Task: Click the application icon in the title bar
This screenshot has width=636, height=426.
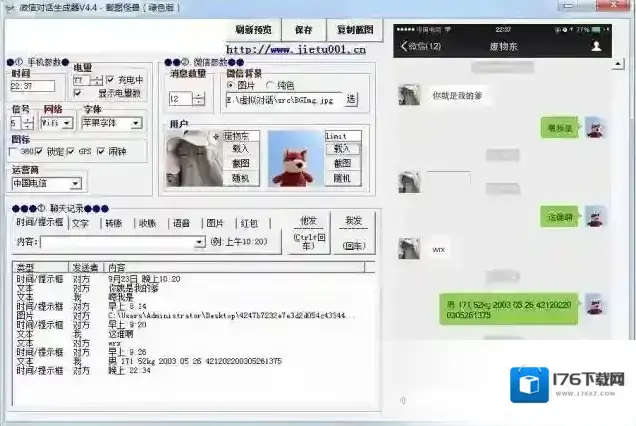Action: [x=11, y=7]
